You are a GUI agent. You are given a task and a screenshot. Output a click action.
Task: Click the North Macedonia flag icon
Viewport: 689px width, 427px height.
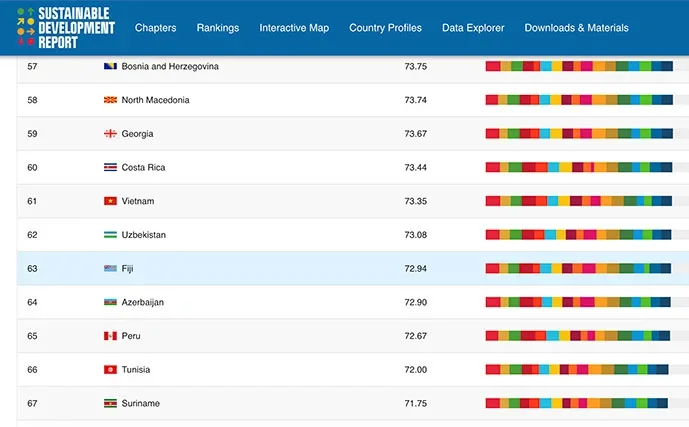110,100
